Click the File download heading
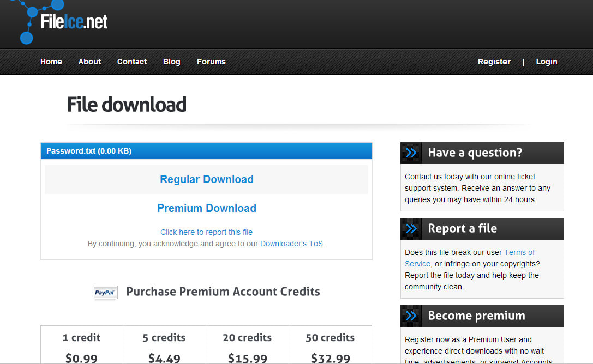 [127, 105]
